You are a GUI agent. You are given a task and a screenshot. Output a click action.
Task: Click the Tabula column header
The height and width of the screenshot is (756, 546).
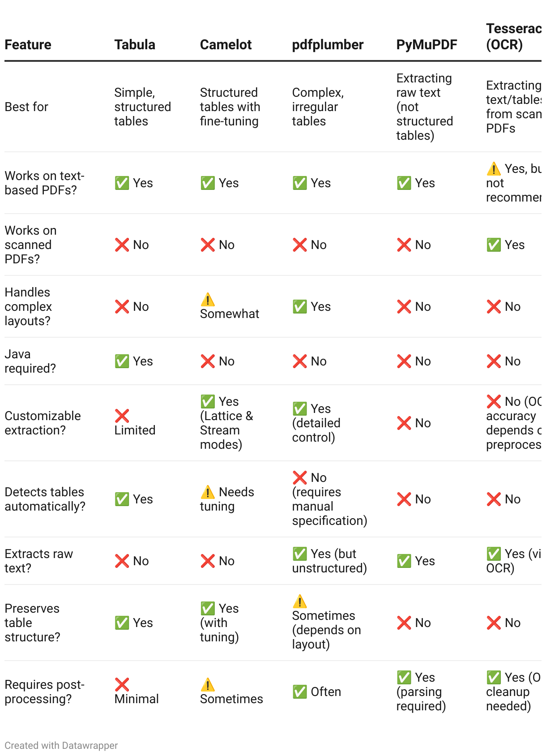pyautogui.click(x=135, y=44)
